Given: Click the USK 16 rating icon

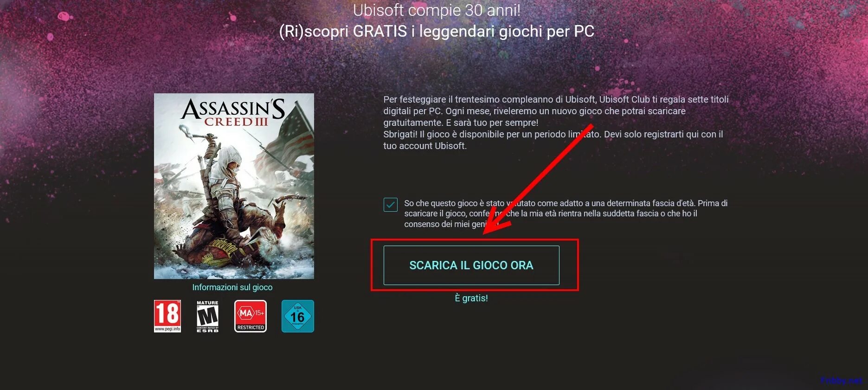Looking at the screenshot, I should (x=298, y=316).
